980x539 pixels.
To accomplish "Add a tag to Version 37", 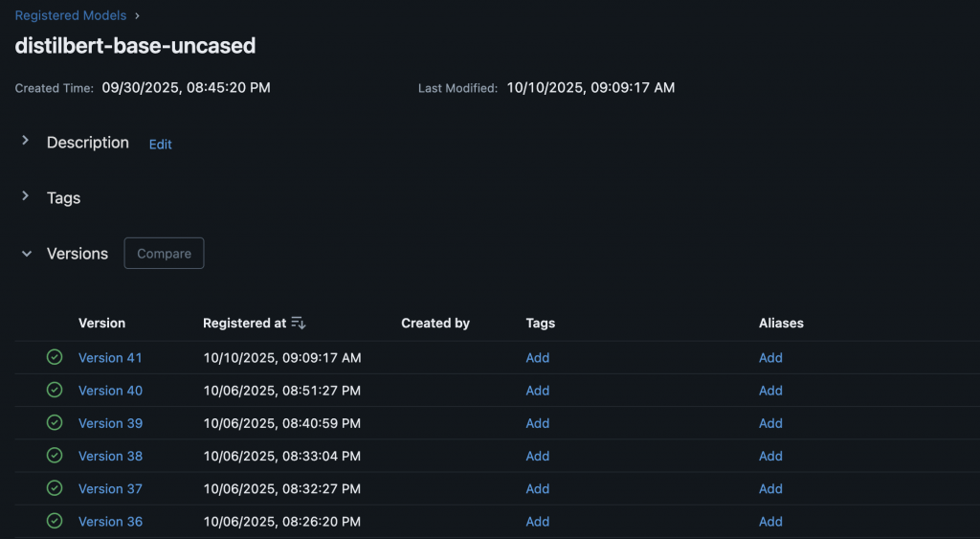I will coord(537,489).
